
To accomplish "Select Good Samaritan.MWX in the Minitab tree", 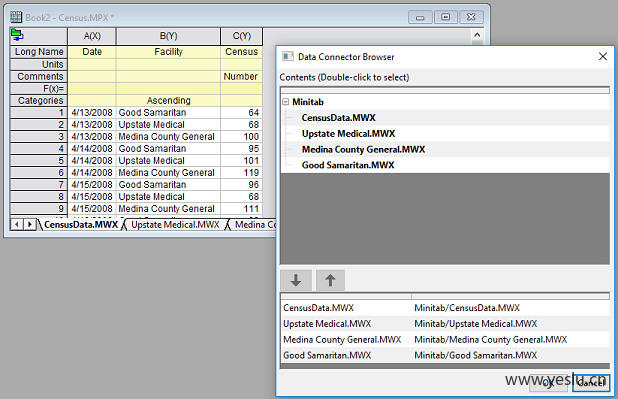I will (348, 165).
